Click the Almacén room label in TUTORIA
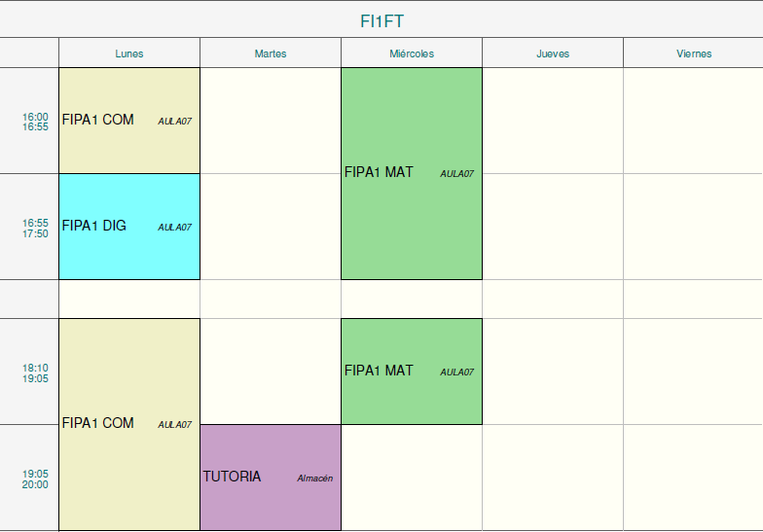This screenshot has width=763, height=532. tap(314, 478)
